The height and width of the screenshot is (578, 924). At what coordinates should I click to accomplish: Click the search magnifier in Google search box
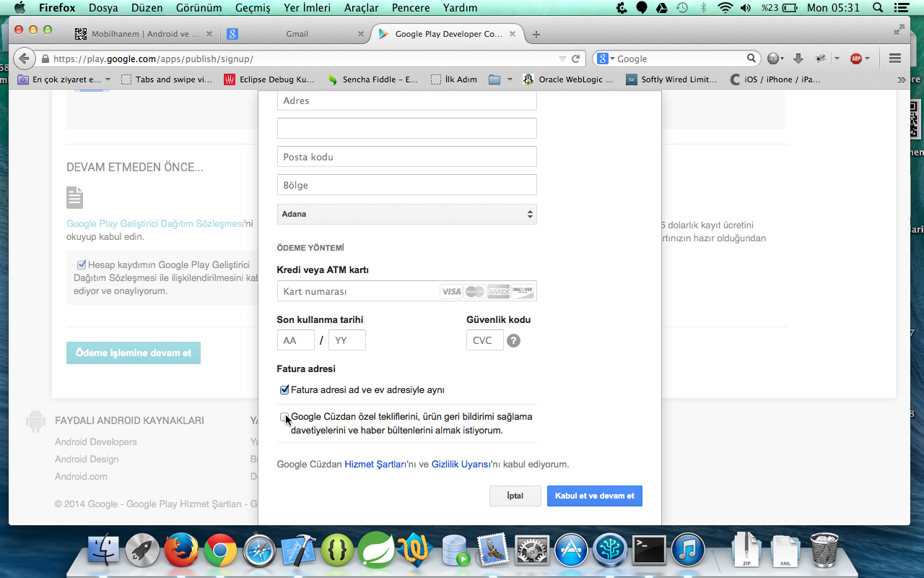(751, 59)
